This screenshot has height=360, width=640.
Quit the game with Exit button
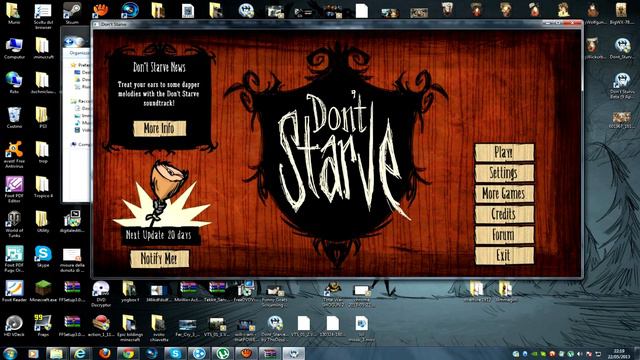coord(504,256)
